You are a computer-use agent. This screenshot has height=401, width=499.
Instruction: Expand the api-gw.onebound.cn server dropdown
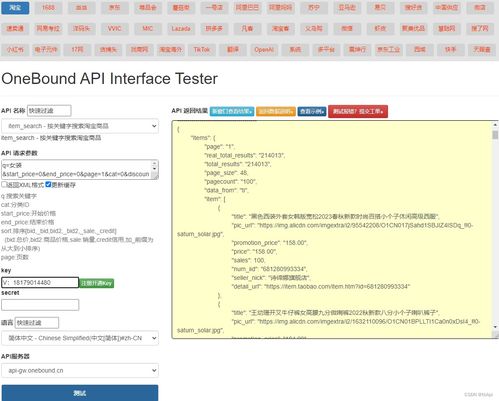pyautogui.click(x=80, y=370)
